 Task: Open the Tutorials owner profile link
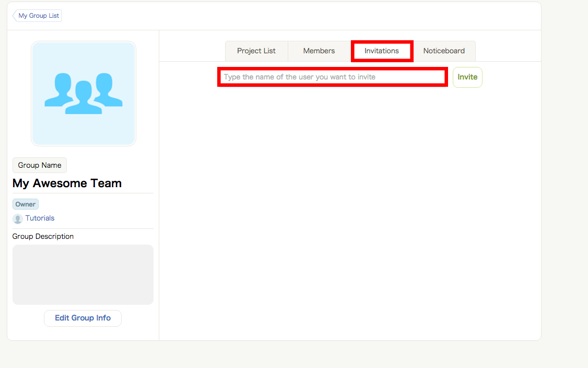pos(40,218)
